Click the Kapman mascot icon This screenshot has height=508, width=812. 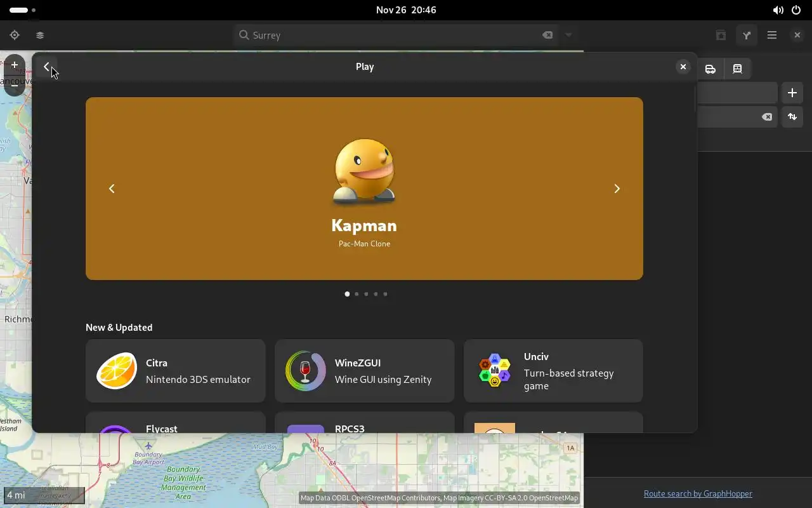(365, 171)
